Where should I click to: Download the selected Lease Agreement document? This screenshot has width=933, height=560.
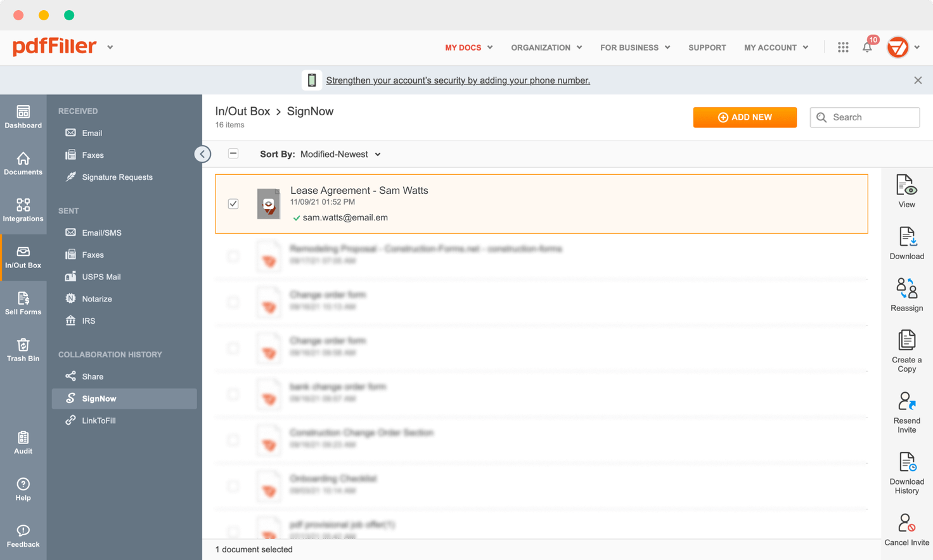pos(906,242)
